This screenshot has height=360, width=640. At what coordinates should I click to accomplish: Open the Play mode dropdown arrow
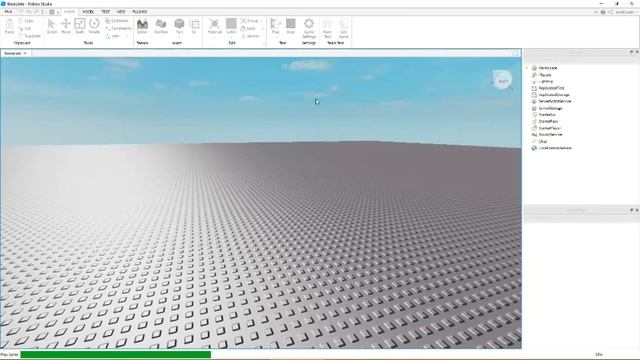(x=276, y=37)
